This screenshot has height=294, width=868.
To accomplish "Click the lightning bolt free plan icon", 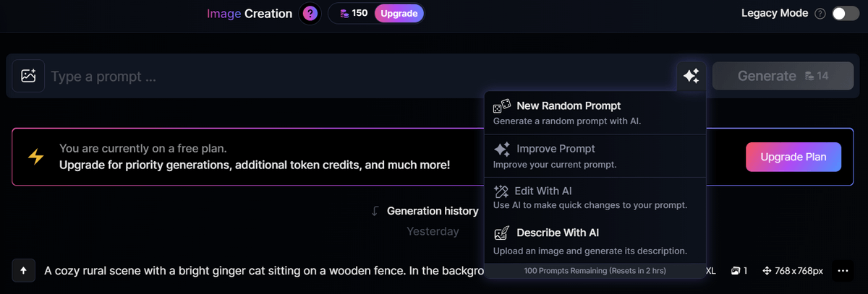I will click(x=35, y=157).
